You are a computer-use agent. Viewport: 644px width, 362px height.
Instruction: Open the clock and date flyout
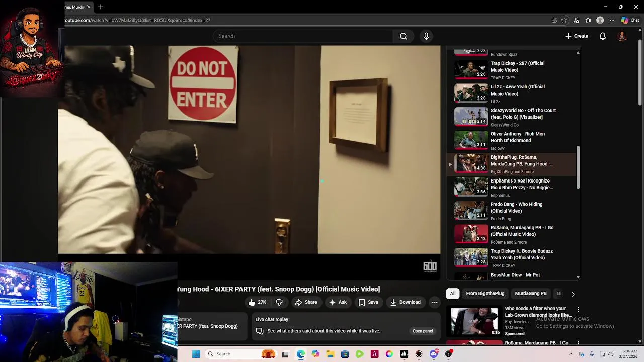tap(629, 354)
